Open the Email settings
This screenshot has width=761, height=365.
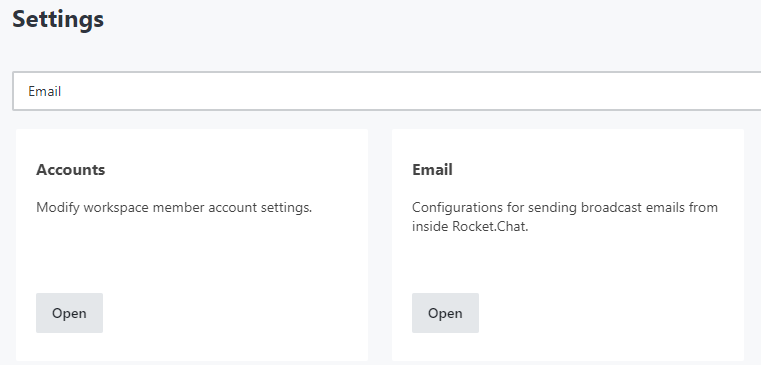445,313
